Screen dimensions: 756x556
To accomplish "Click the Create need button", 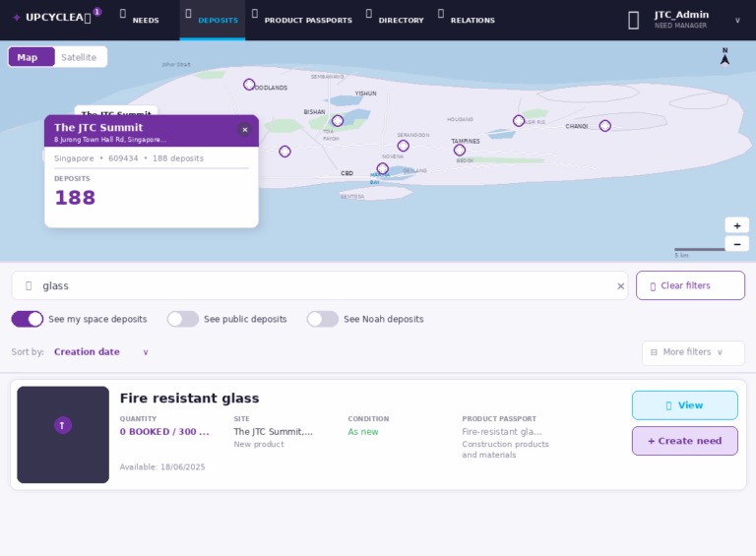I will pyautogui.click(x=684, y=441).
